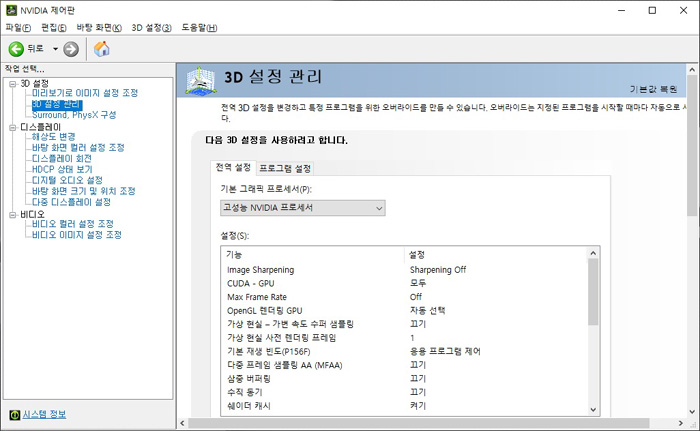Select 해상도 변경 tree item
This screenshot has height=431, width=700.
(54, 137)
